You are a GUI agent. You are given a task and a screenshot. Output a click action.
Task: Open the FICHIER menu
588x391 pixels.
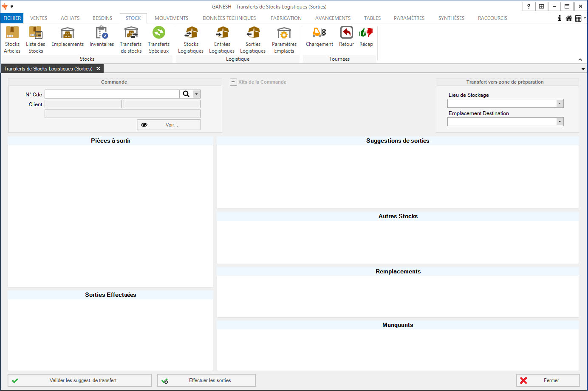[12, 18]
